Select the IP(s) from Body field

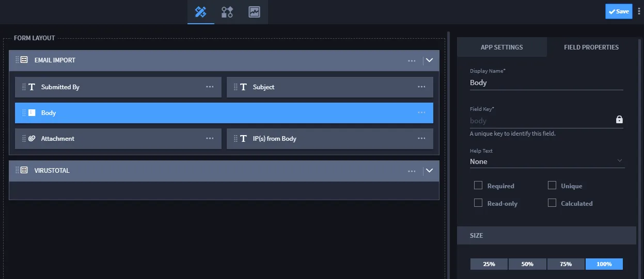tap(330, 139)
